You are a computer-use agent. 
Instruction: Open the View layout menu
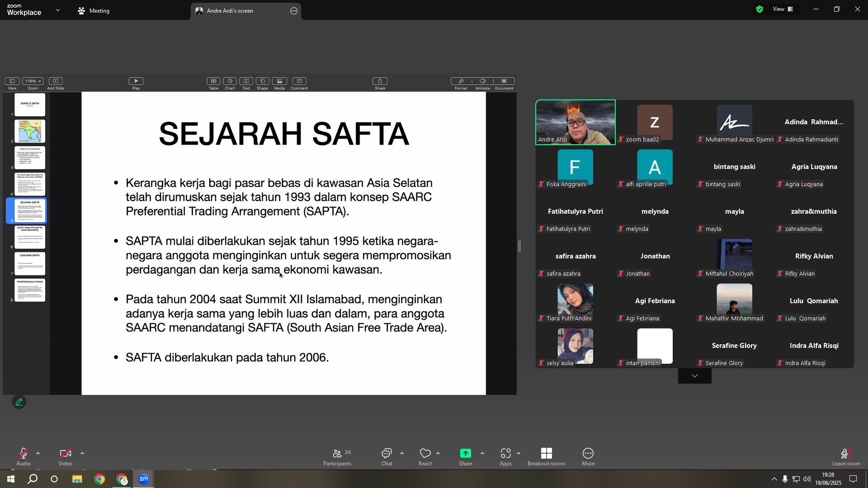click(783, 9)
